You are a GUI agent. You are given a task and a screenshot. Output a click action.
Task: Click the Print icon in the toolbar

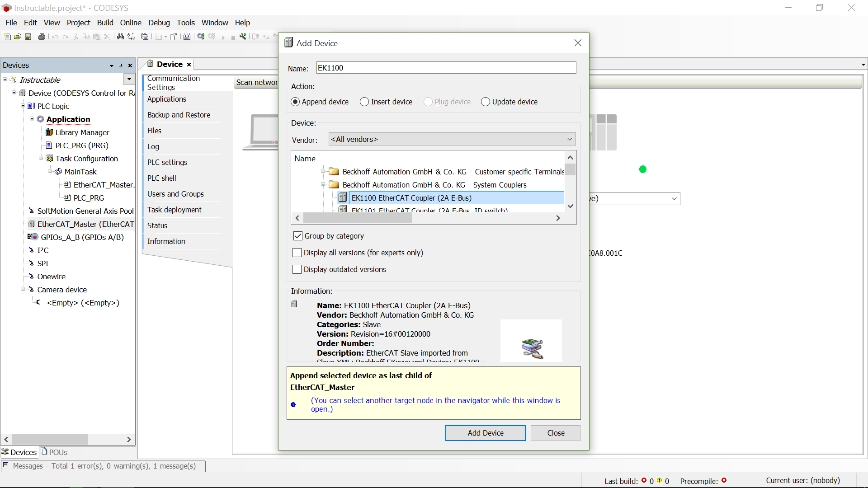pos(42,37)
